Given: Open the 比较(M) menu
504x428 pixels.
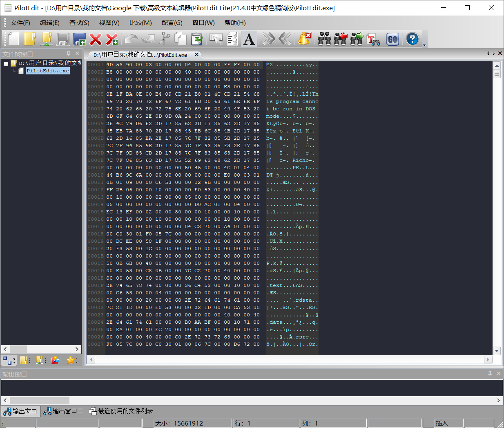Looking at the screenshot, I should coord(140,23).
